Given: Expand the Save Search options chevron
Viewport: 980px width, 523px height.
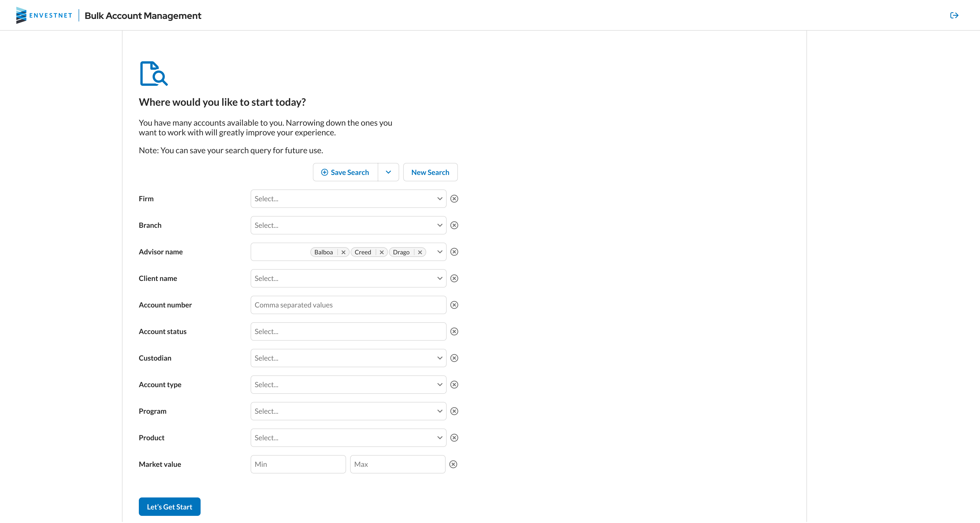Looking at the screenshot, I should click(x=388, y=172).
